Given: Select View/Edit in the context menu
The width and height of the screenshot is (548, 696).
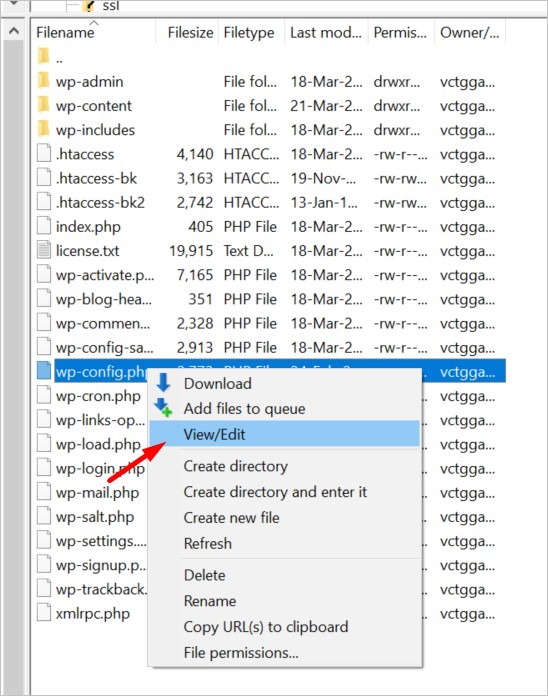Looking at the screenshot, I should point(284,434).
